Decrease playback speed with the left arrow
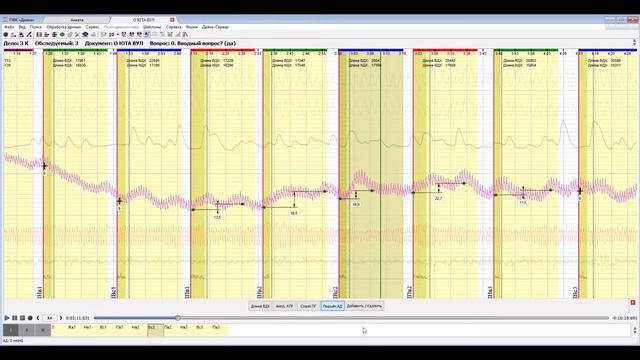640x360 pixels. pos(38,318)
